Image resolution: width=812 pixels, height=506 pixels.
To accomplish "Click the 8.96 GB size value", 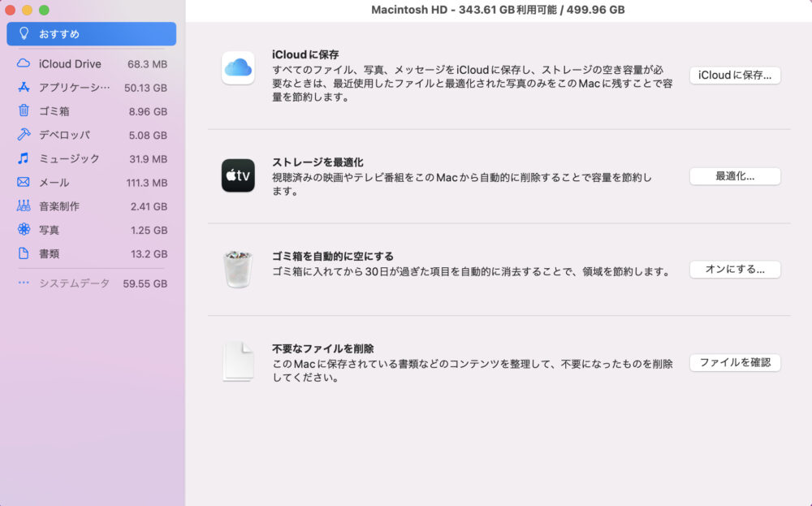I will [148, 112].
